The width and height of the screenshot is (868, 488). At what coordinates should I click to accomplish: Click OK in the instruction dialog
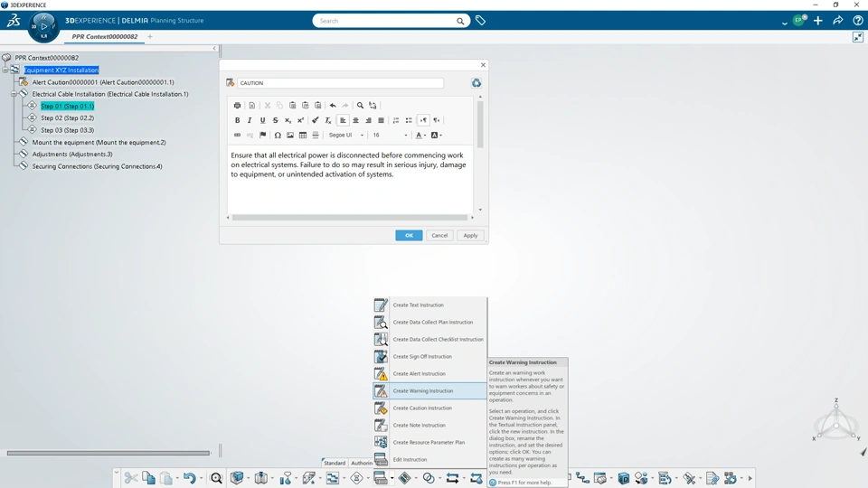click(x=409, y=235)
